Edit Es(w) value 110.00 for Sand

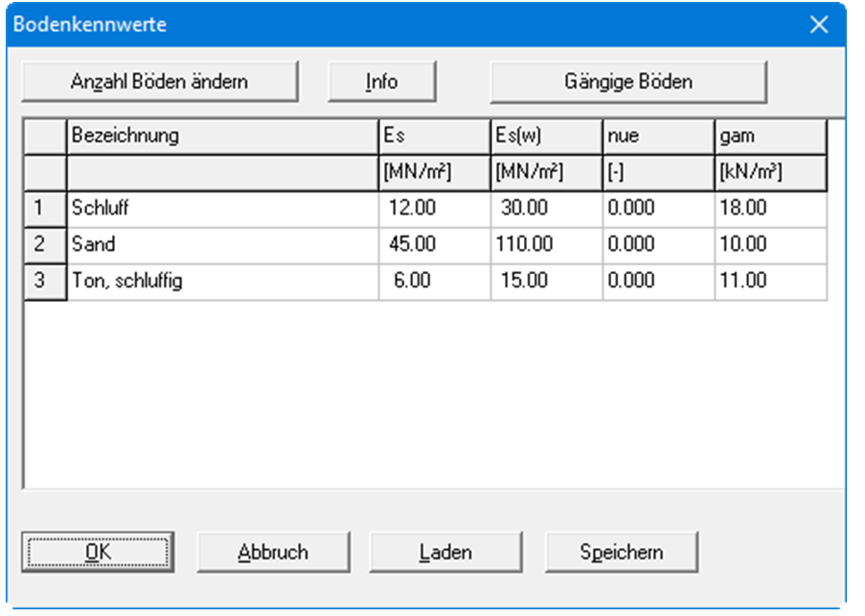546,244
